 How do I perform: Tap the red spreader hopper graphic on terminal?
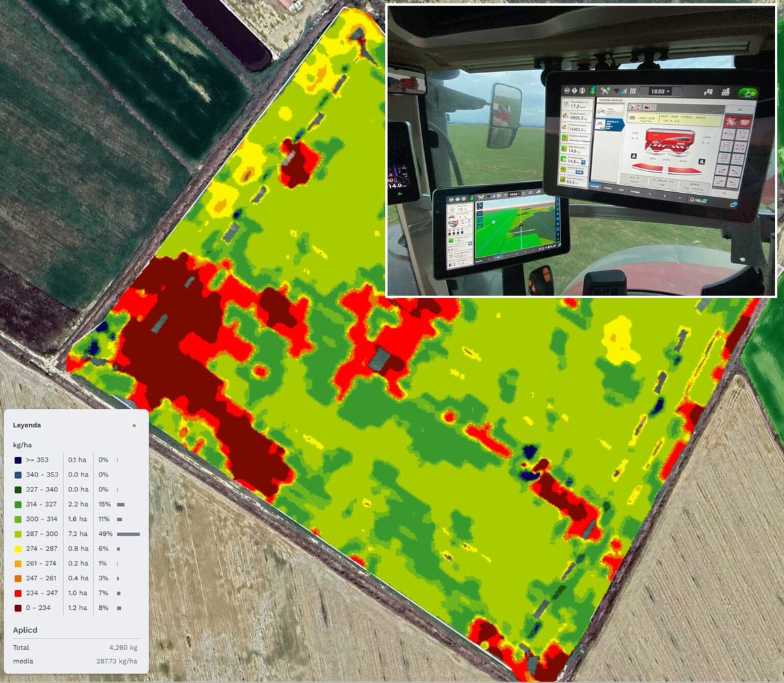(x=670, y=141)
